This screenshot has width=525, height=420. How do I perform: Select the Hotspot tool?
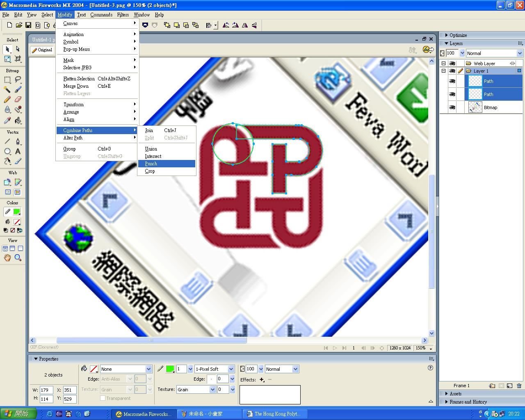click(7, 182)
